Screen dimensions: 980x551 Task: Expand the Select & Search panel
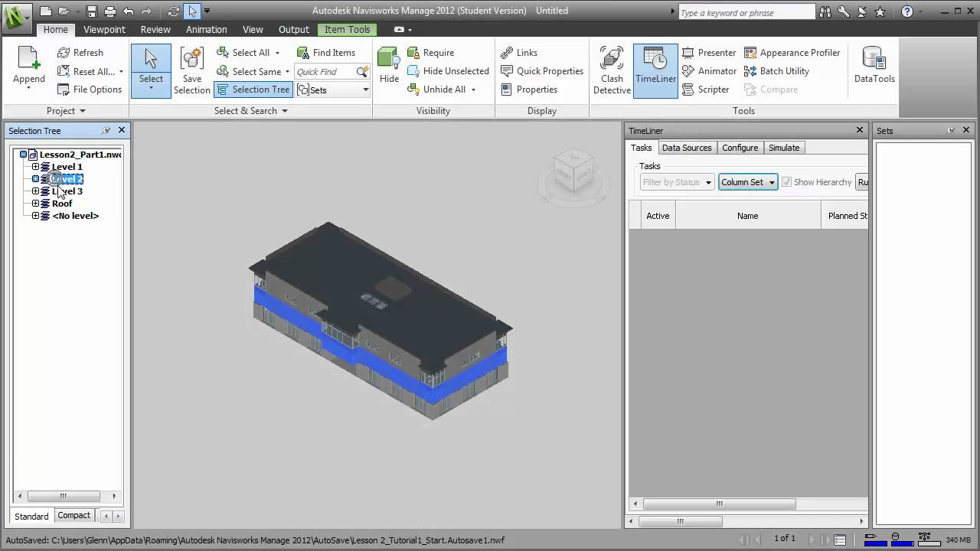pos(251,111)
